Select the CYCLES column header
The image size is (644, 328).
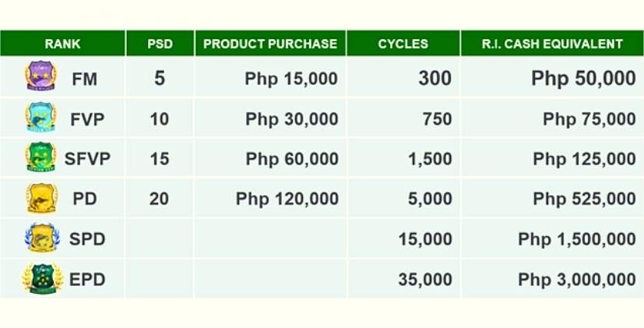point(403,43)
